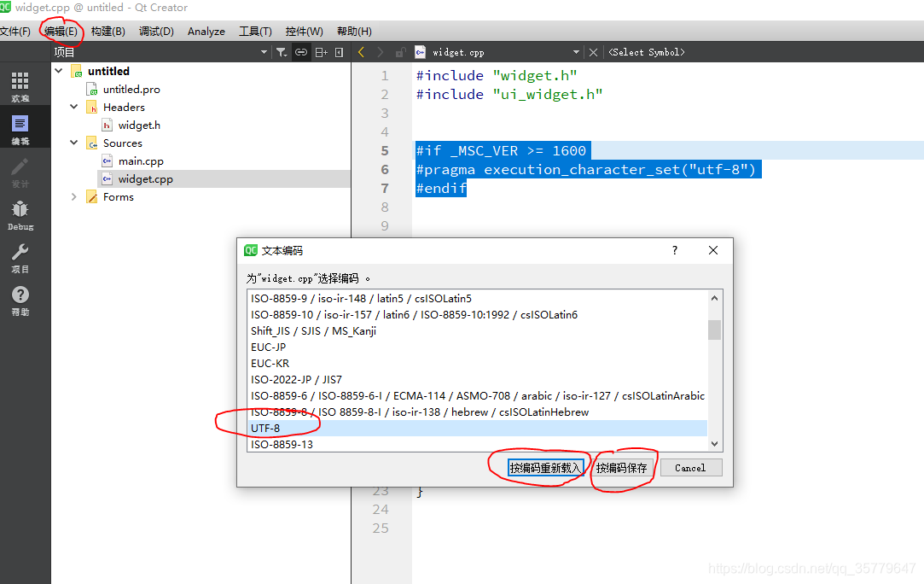Image resolution: width=924 pixels, height=584 pixels.
Task: Open the Select Symbol combo box
Action: pyautogui.click(x=647, y=52)
